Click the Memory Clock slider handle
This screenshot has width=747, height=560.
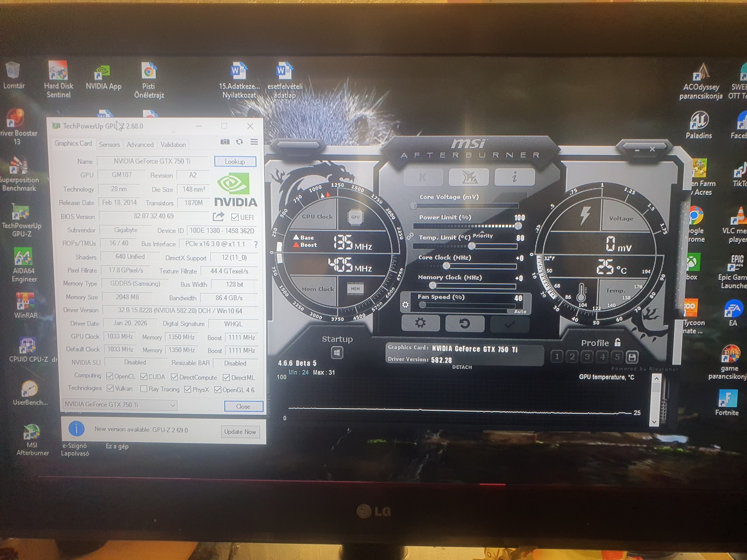pos(432,285)
